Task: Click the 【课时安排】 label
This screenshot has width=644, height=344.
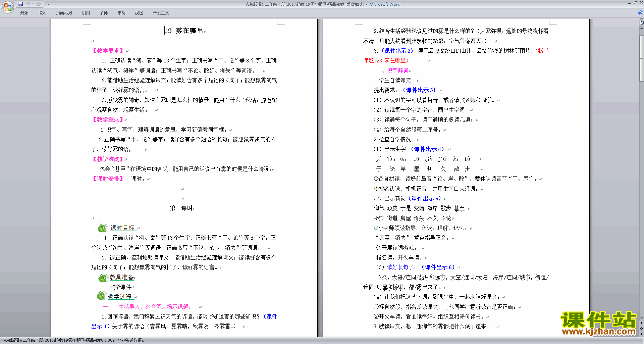Action: tap(108, 179)
